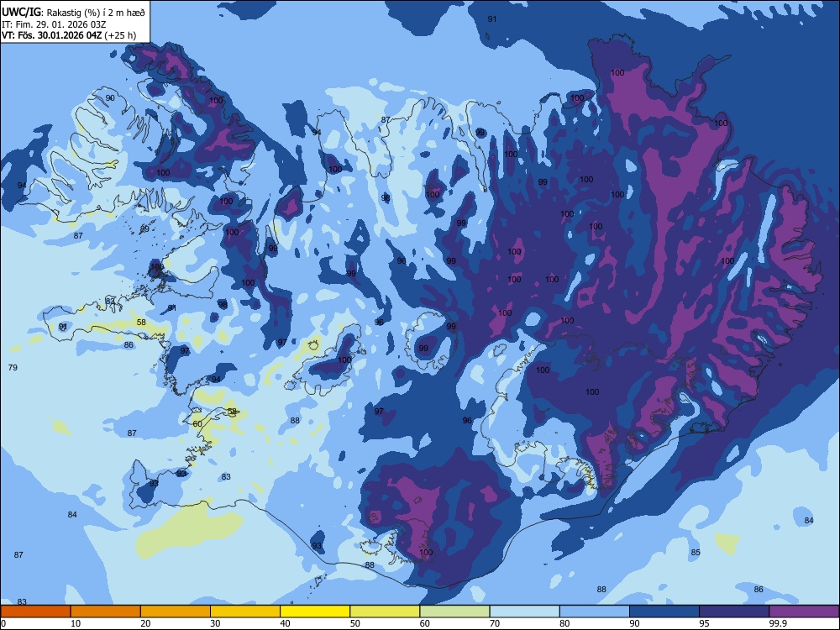840x630 pixels.
Task: Click the "10" legend tick label
Action: click(76, 623)
